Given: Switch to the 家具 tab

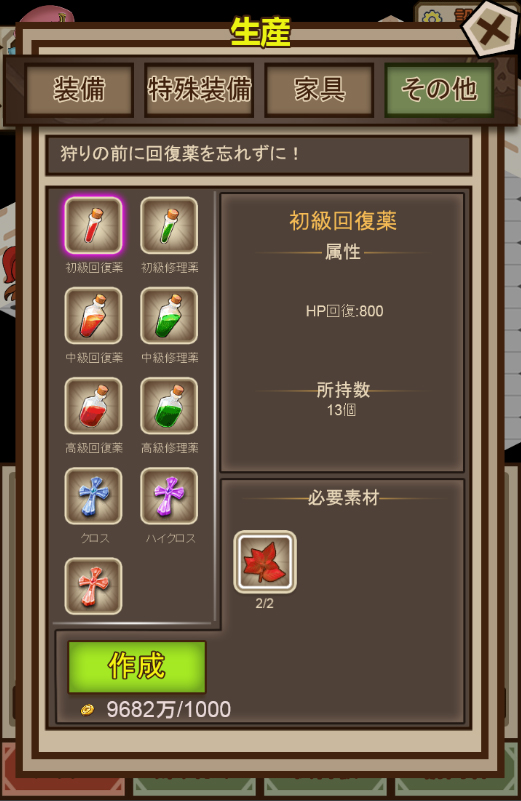Looking at the screenshot, I should point(319,90).
